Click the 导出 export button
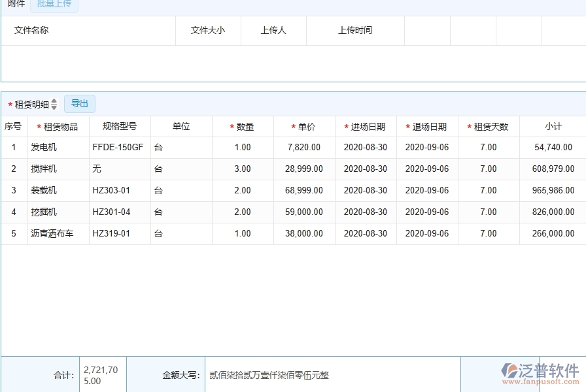The image size is (586, 392). 80,103
